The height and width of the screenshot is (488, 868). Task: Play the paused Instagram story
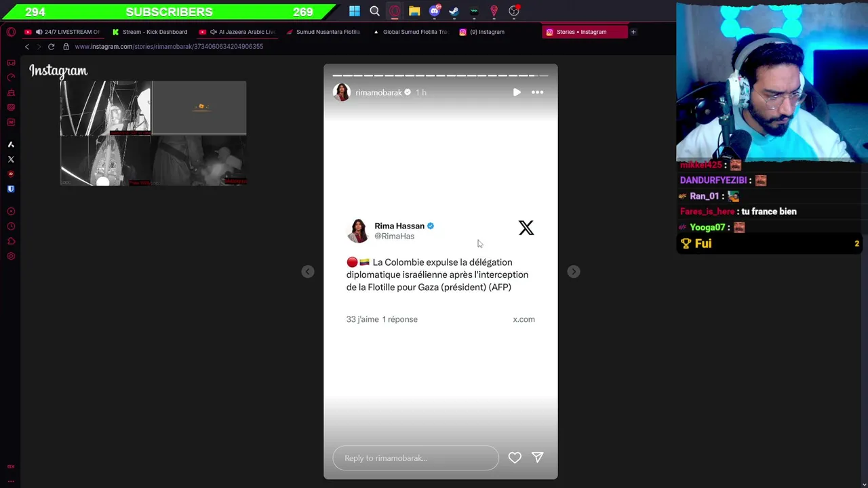coord(517,92)
